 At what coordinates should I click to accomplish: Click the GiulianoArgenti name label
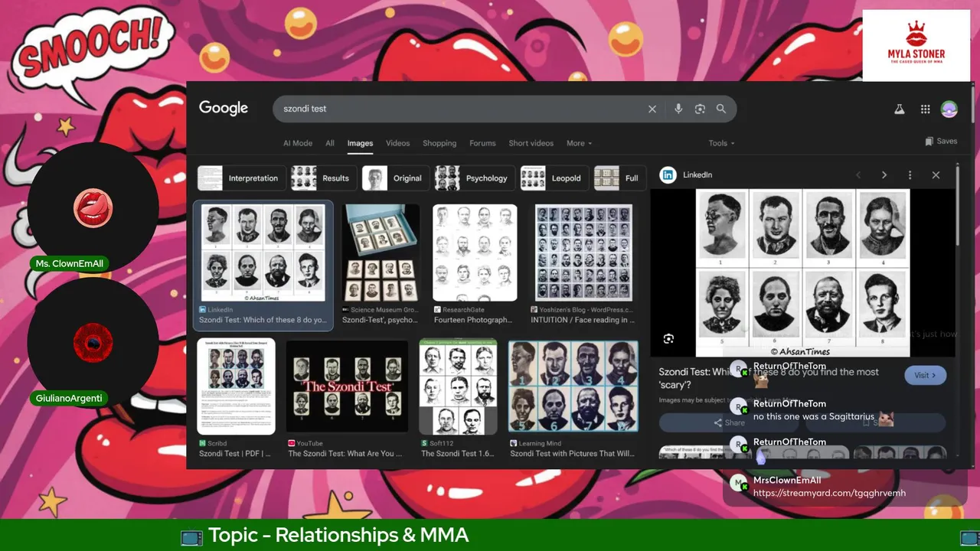69,399
